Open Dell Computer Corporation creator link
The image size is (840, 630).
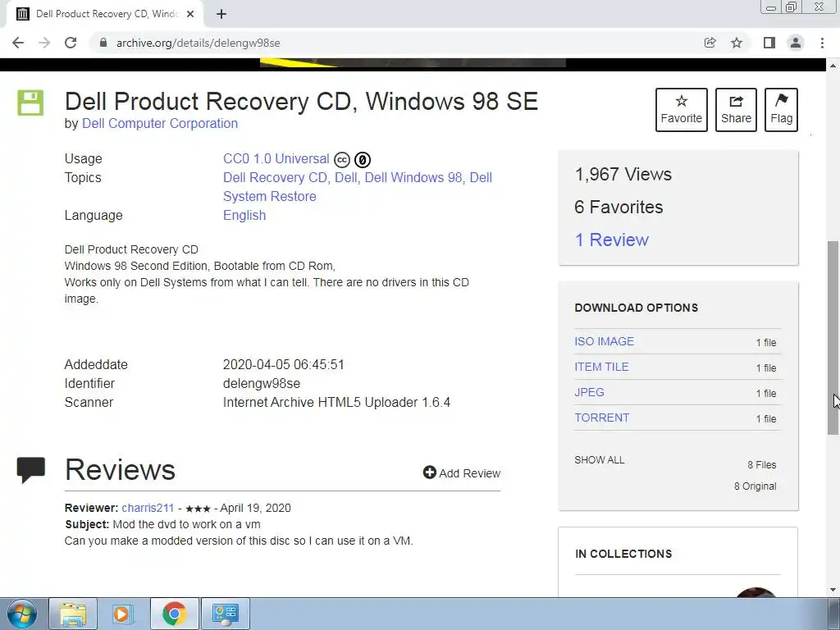coord(160,123)
